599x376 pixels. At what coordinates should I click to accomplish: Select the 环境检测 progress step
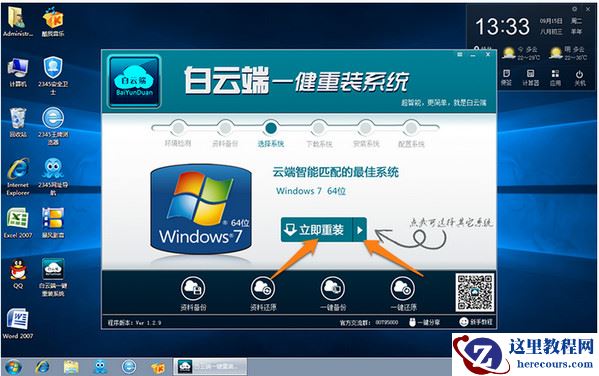point(178,134)
